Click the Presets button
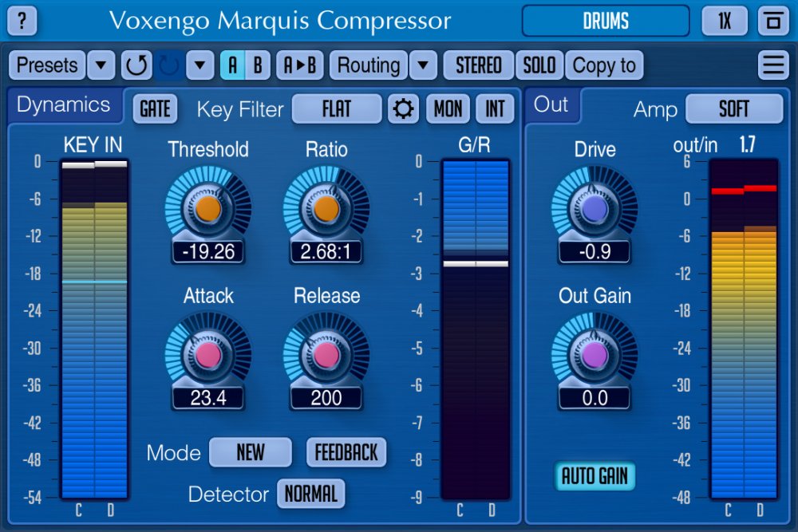Screen dimensions: 798x532 pos(47,65)
